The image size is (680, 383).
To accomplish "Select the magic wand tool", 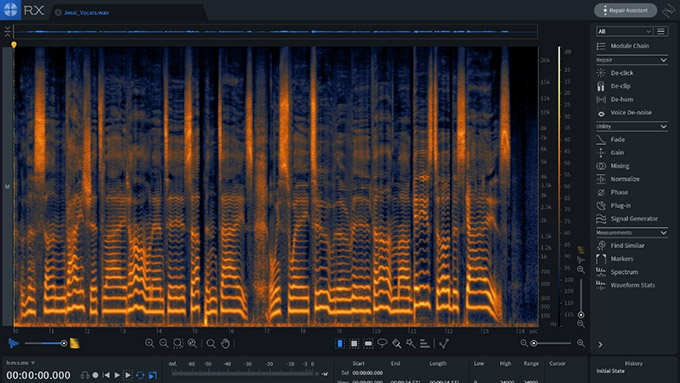I will click(410, 344).
